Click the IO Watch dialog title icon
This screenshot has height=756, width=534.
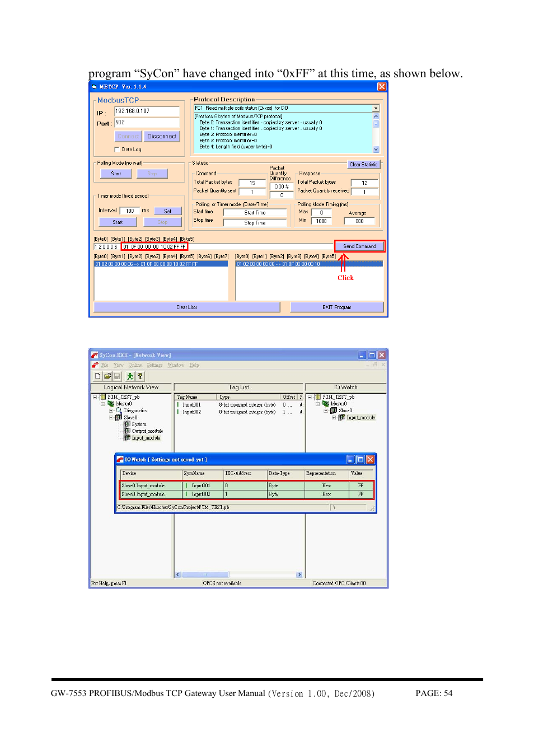tap(120, 460)
